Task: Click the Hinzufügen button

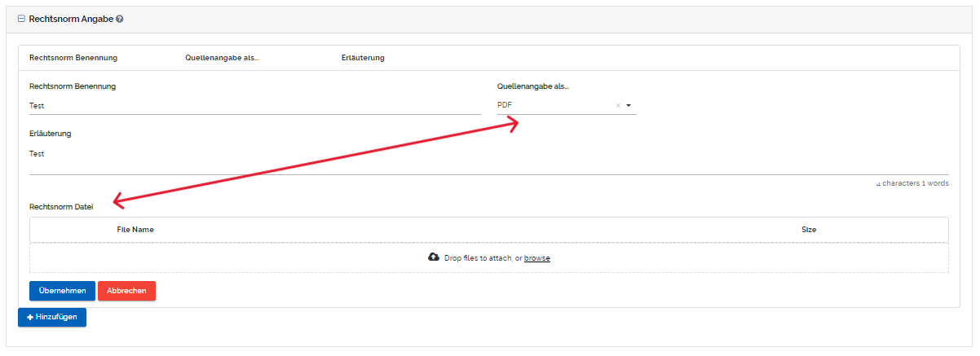Action: (52, 317)
